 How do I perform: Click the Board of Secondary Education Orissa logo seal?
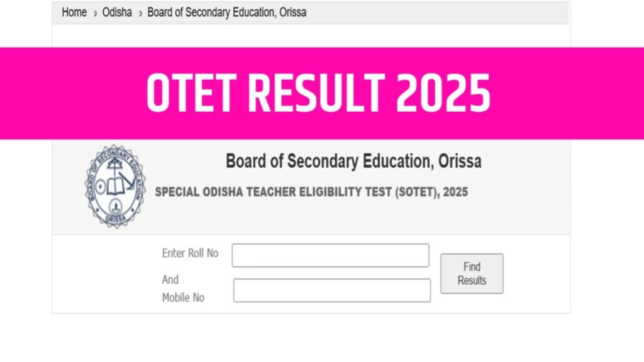click(x=115, y=186)
